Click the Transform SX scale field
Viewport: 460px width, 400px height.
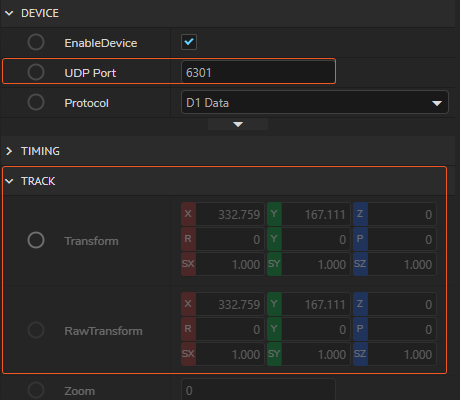230,264
